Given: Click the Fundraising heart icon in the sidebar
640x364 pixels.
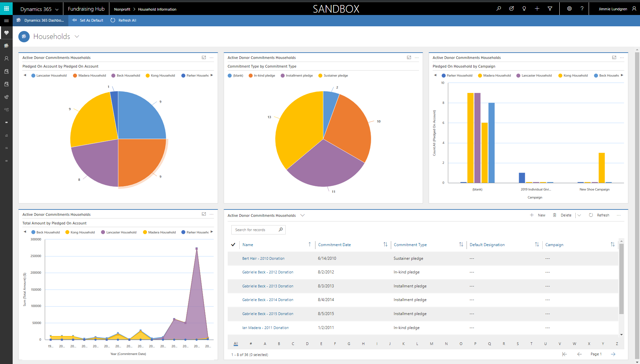Looking at the screenshot, I should (x=6, y=33).
